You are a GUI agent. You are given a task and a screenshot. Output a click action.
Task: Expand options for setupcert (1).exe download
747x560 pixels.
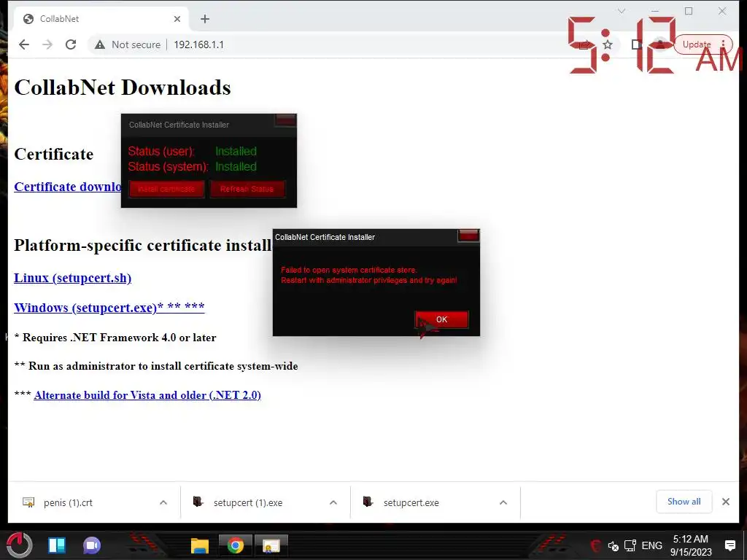(x=333, y=503)
